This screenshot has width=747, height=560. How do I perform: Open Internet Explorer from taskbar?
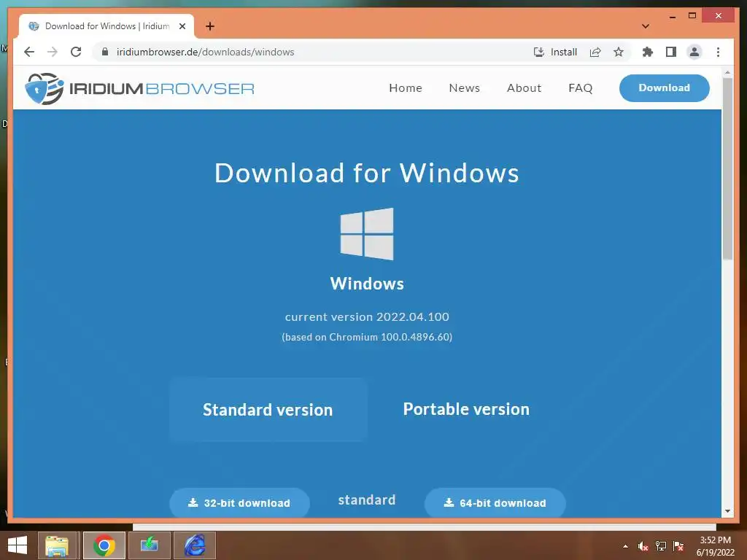[195, 545]
